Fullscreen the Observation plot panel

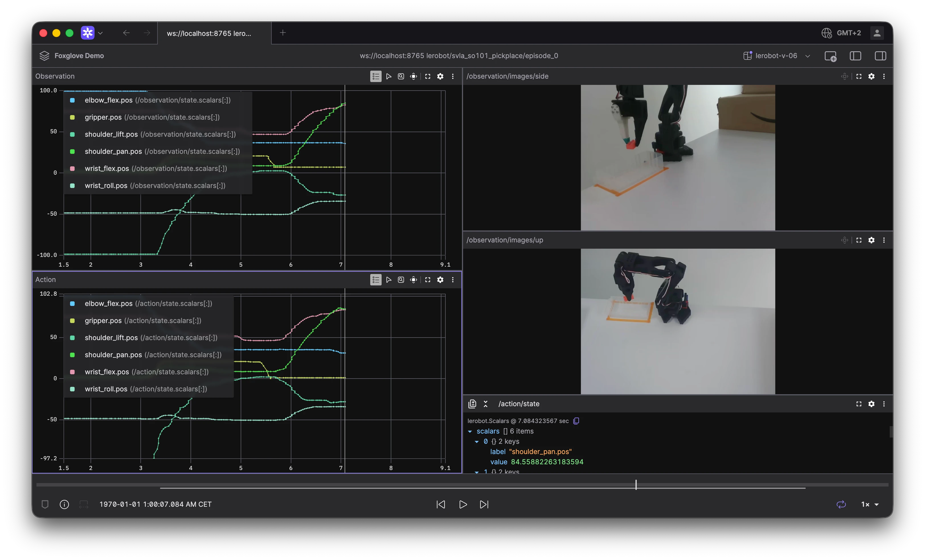(x=427, y=76)
